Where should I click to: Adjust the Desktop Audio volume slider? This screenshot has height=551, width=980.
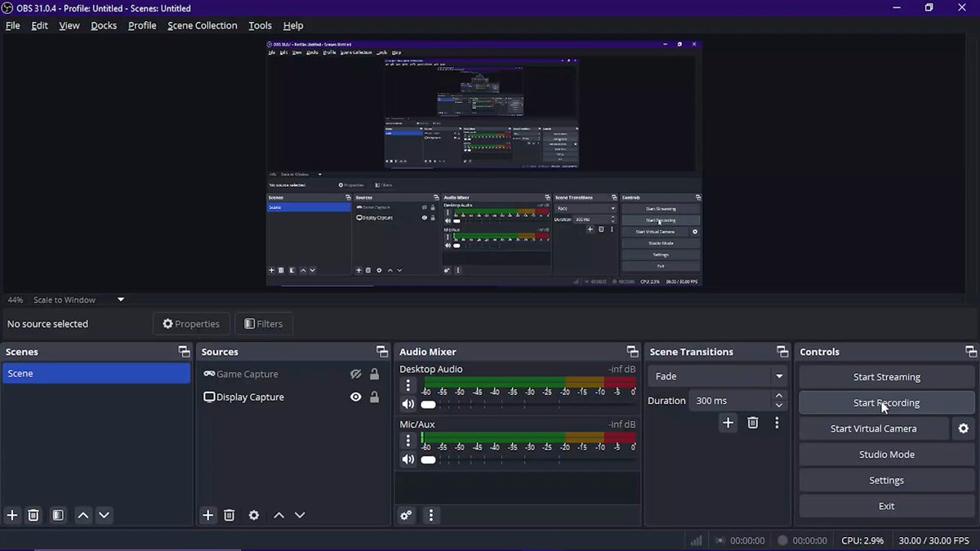(428, 404)
